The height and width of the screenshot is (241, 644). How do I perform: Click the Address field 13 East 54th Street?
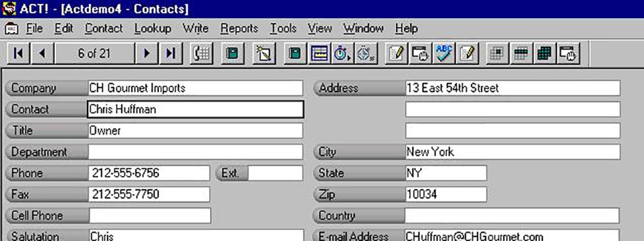[x=513, y=88]
